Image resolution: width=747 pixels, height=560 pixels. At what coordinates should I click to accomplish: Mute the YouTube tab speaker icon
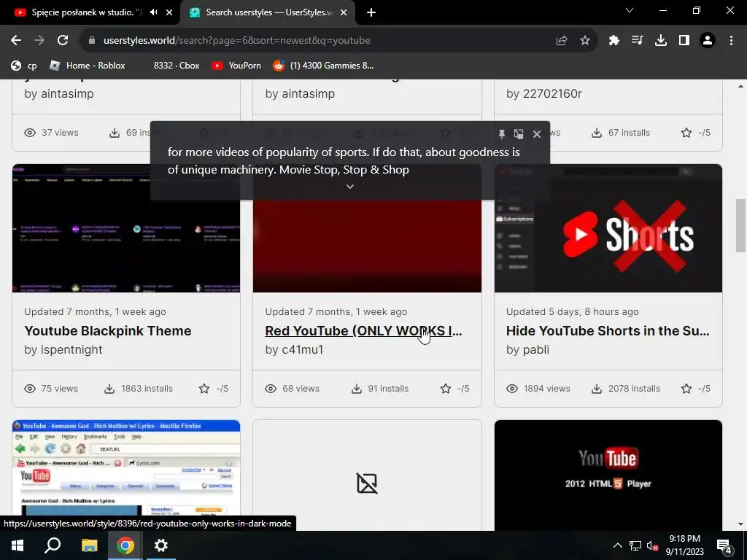(x=153, y=12)
